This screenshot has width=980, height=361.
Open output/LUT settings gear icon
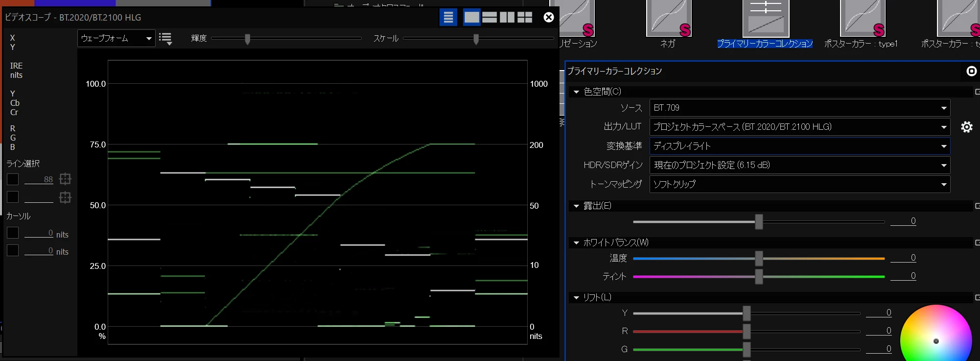967,127
